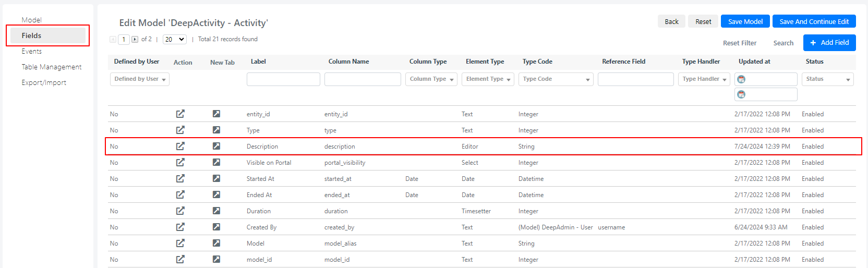
Task: Open Type field in new tab
Action: tap(216, 130)
